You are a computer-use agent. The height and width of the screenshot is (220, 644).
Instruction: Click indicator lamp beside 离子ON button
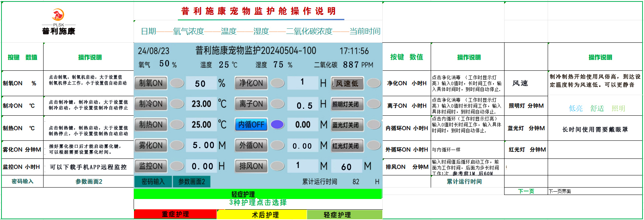point(277,104)
